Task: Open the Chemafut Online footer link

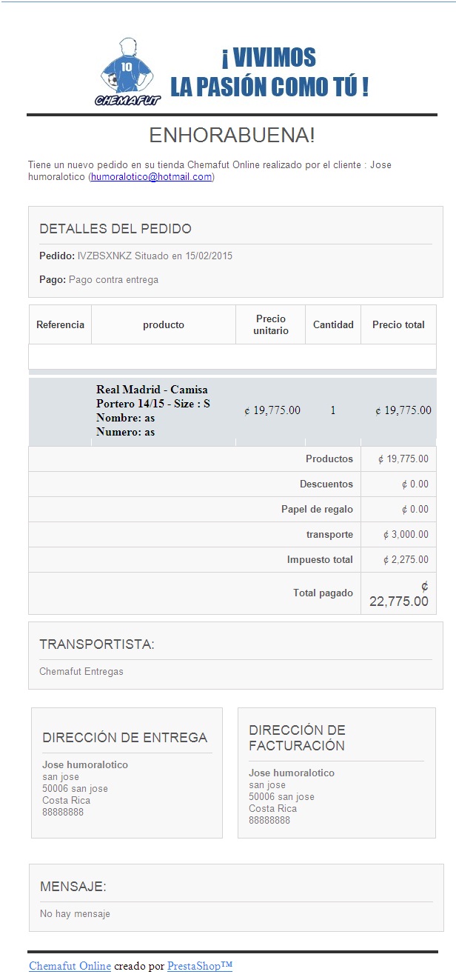Action: pyautogui.click(x=70, y=966)
